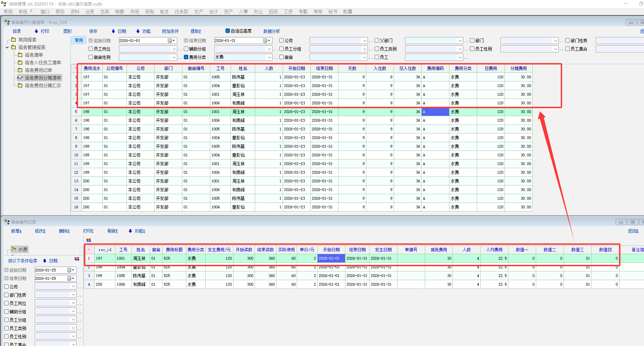Click the 宿舍费用分摊汇总 folder icon
The image size is (644, 346).
tap(20, 85)
